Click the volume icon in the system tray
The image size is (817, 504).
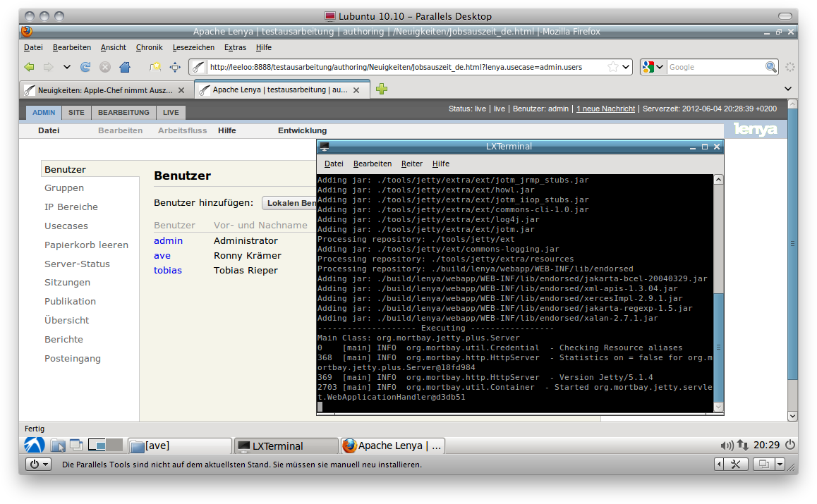(x=727, y=445)
